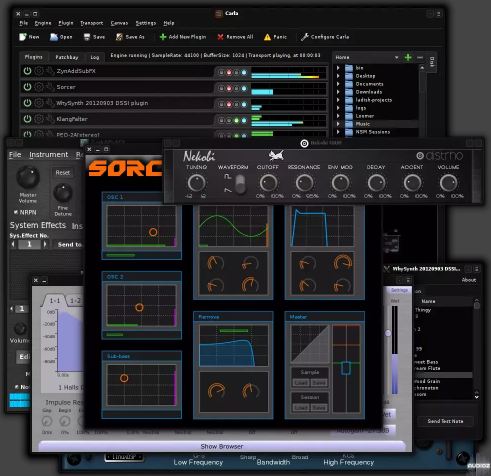This screenshot has width=491, height=476.
Task: Click the Show Browser button
Action: (x=222, y=446)
